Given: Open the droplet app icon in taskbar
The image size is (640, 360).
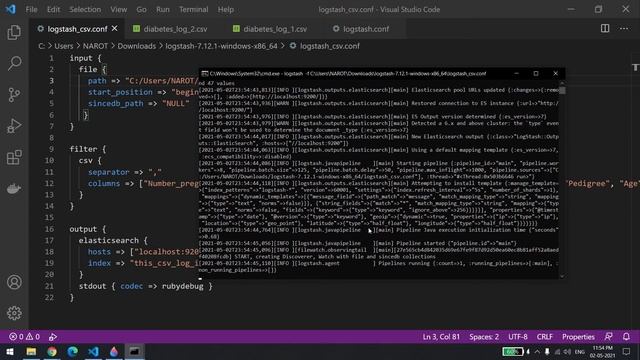Looking at the screenshot, I should [114, 351].
